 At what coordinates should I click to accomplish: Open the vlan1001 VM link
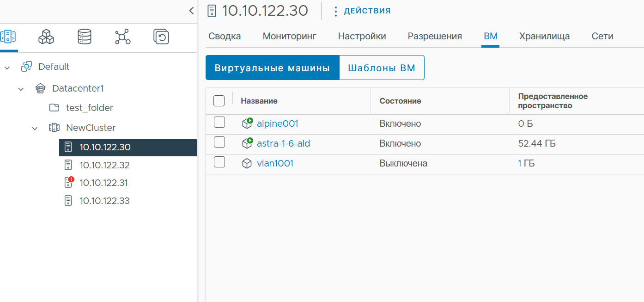pyautogui.click(x=275, y=163)
